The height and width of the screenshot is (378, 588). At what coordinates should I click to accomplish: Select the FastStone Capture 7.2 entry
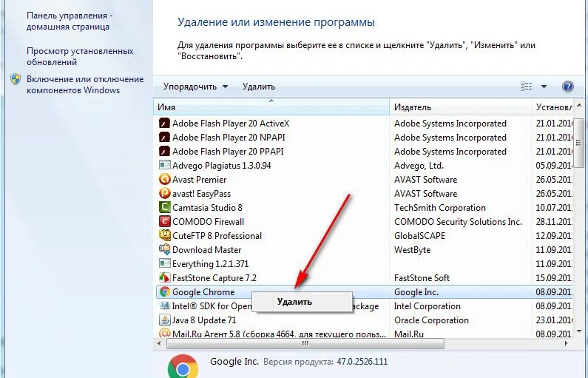[363, 278]
